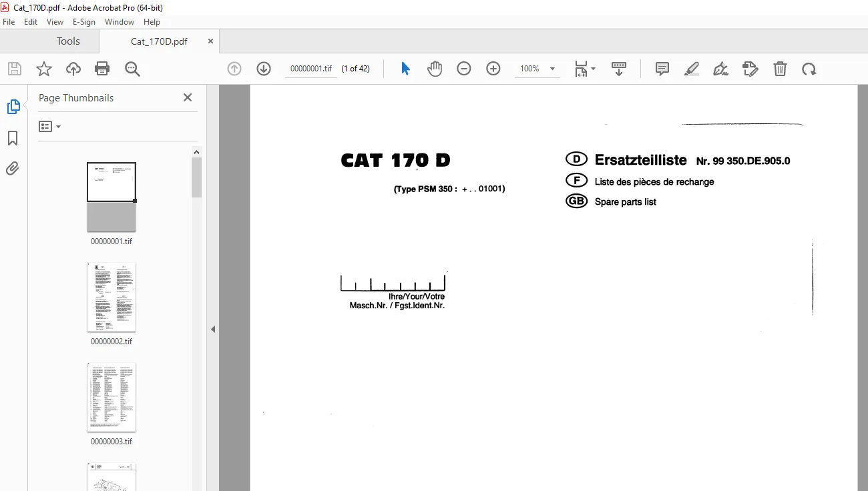868x491 pixels.
Task: Click the page number input field
Action: point(311,69)
